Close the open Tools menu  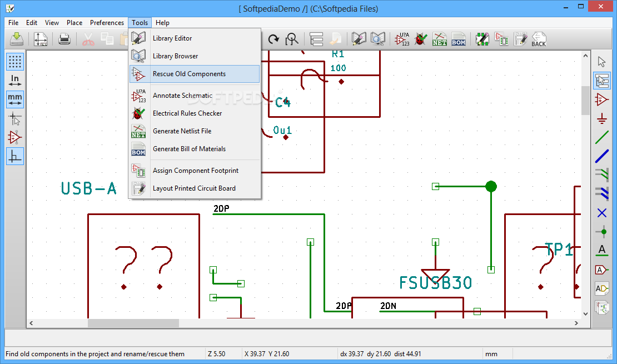click(140, 22)
